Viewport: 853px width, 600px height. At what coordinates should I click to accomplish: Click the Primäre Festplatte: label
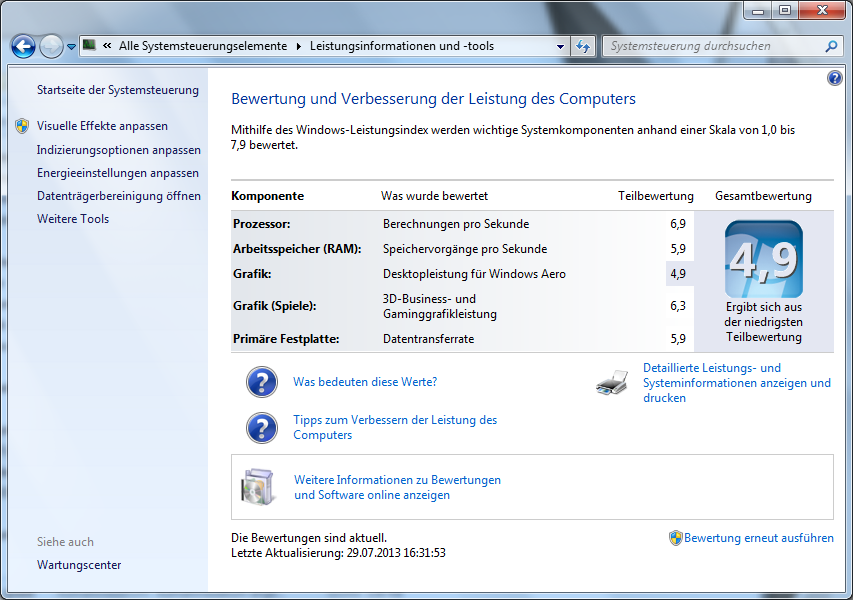(x=286, y=339)
